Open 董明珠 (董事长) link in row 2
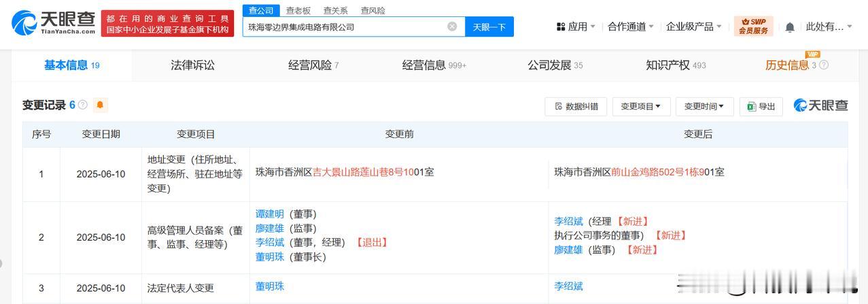Screen dimensions: 868x304 pos(270,257)
